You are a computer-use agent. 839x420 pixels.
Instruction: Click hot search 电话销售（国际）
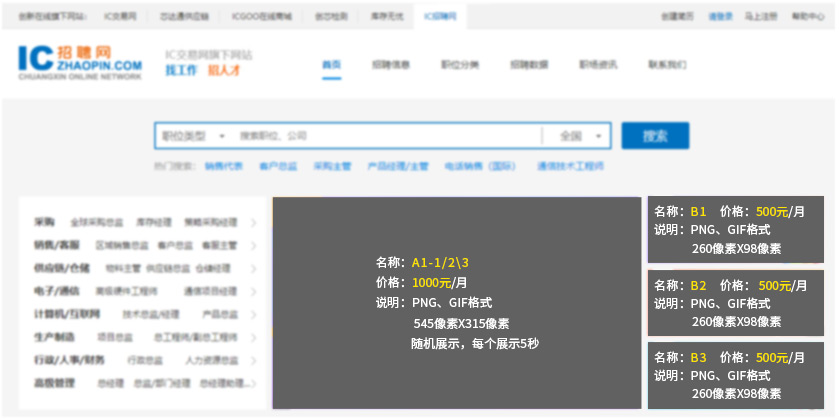click(480, 166)
